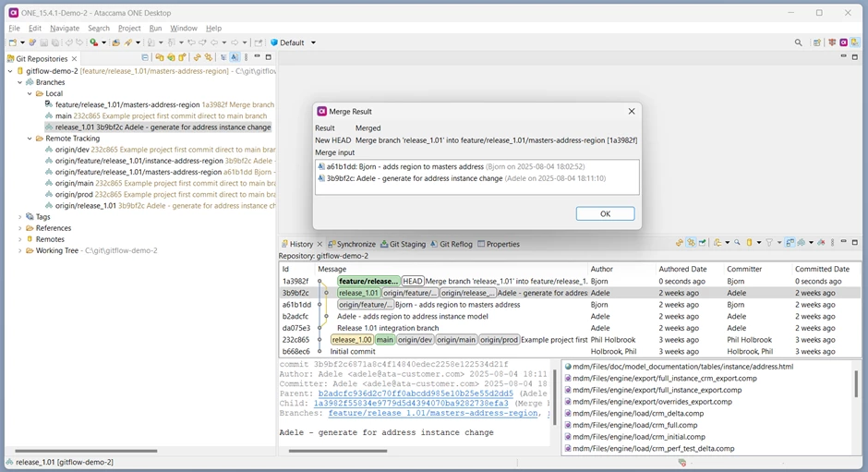868x472 pixels.
Task: Switch to the Properties tab
Action: tap(499, 244)
